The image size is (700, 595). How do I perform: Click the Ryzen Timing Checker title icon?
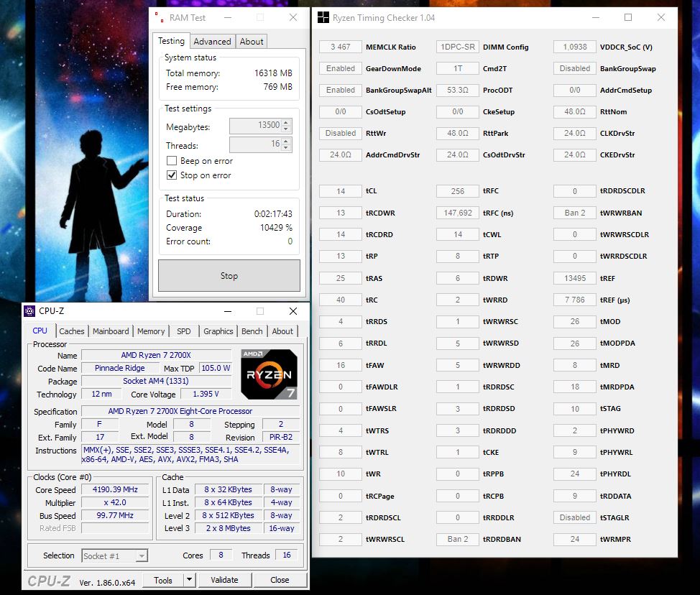pos(323,18)
